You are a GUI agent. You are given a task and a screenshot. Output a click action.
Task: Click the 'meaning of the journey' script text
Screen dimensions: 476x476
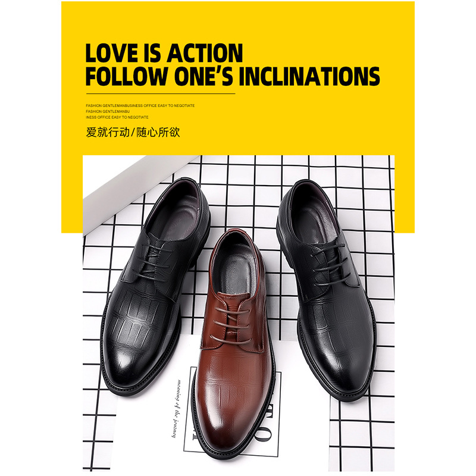[x=177, y=408]
